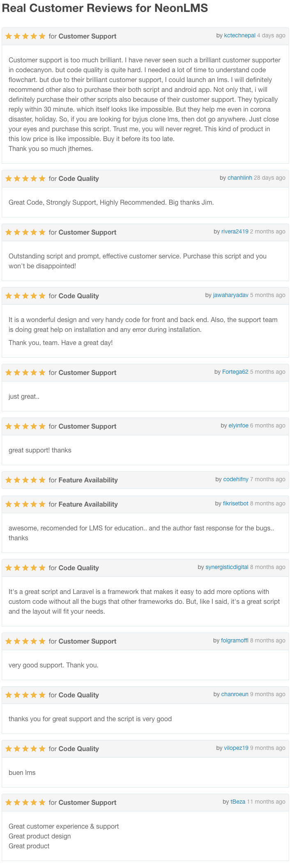Click star rating on tBeza's review

(25, 802)
